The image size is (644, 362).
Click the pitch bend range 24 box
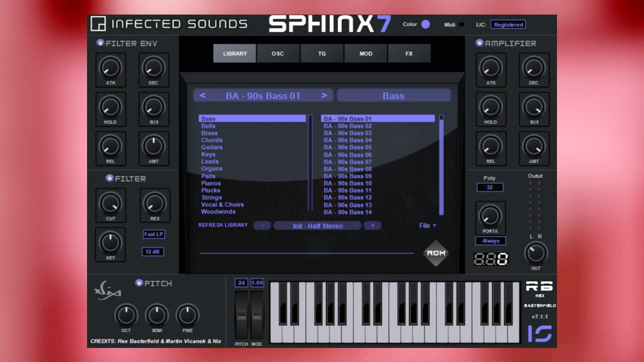[x=242, y=283]
